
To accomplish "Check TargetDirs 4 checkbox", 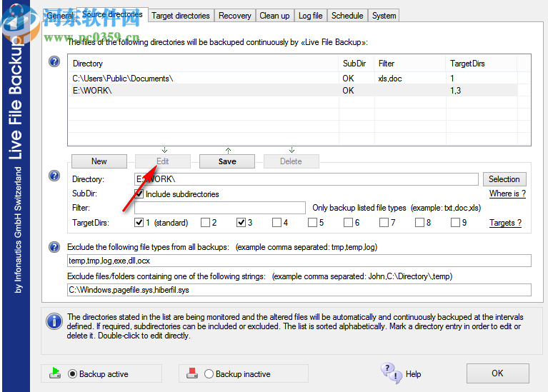I will coord(277,223).
